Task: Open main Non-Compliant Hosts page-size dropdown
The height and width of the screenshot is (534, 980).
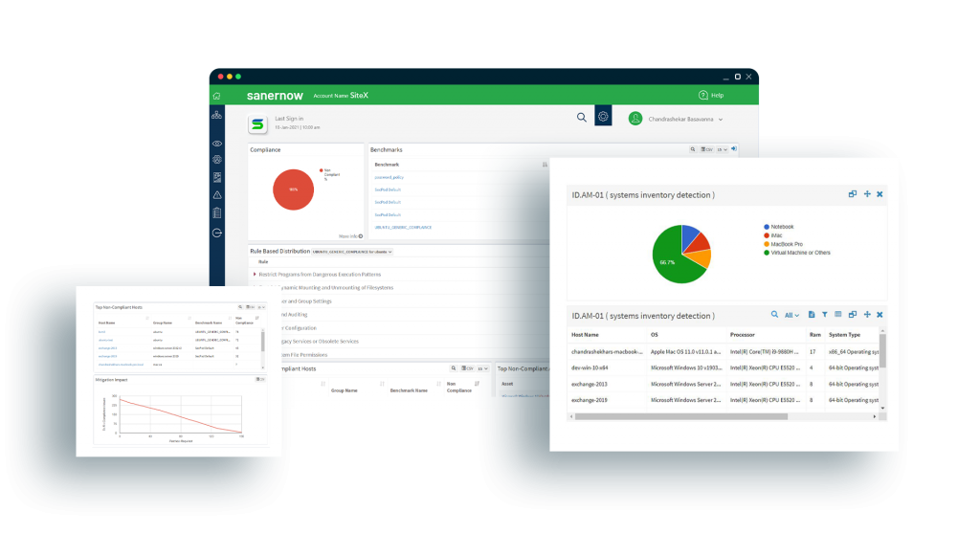Action: click(482, 368)
